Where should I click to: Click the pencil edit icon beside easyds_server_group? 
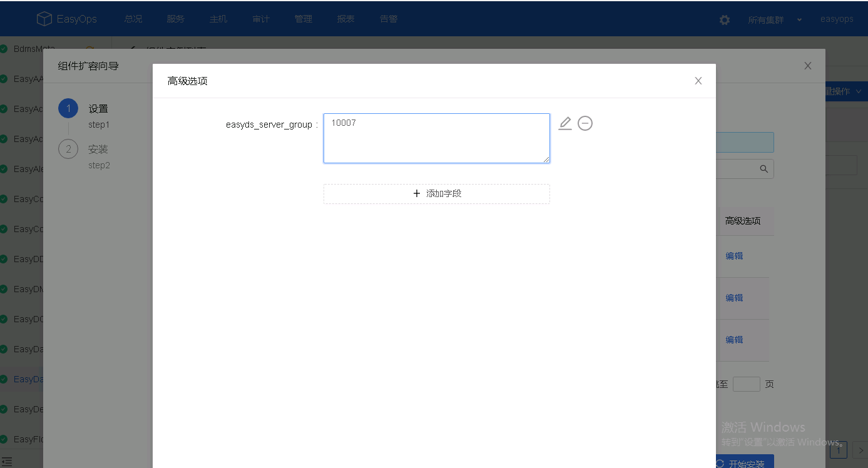pyautogui.click(x=565, y=123)
